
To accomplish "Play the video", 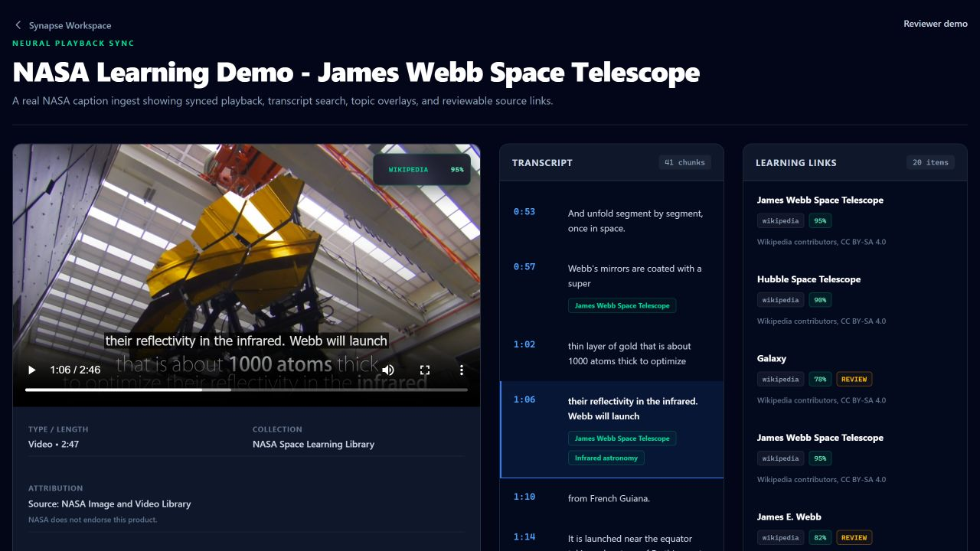I will point(31,370).
